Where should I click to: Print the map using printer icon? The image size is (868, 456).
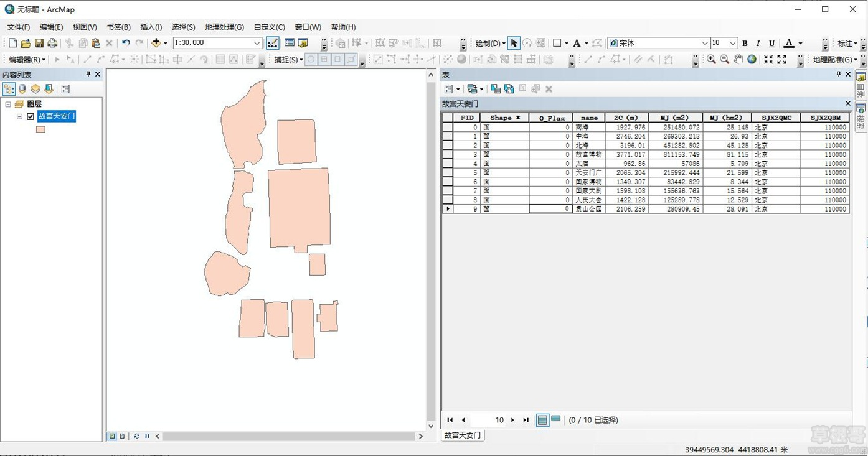click(52, 43)
